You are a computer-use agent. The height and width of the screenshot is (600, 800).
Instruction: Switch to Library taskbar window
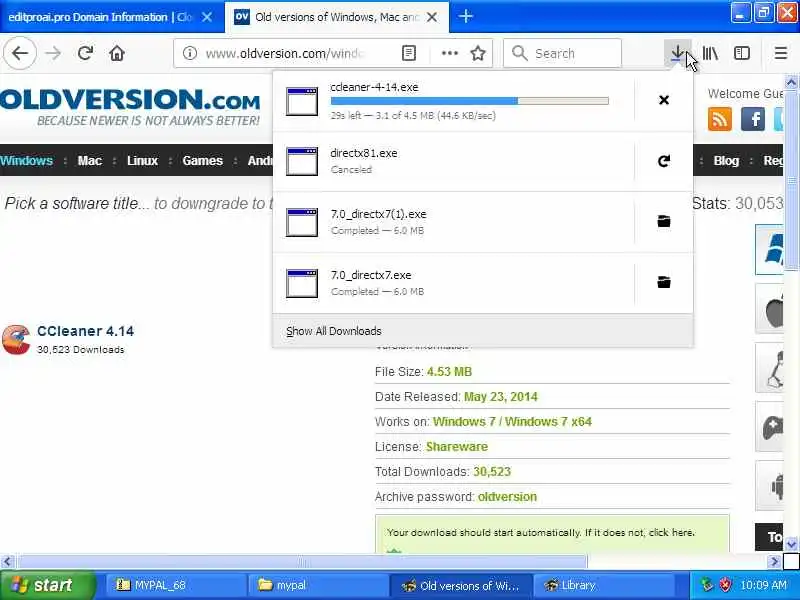603,585
